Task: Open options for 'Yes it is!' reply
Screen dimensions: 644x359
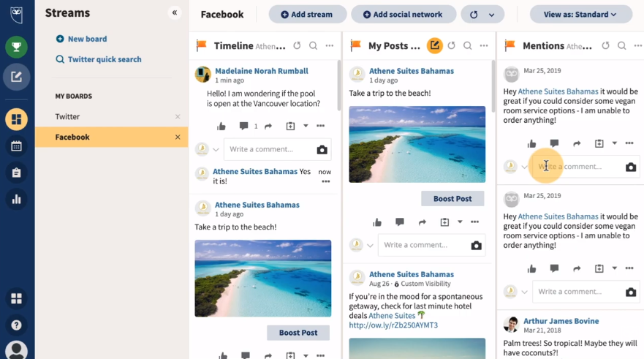Action: pos(326,181)
